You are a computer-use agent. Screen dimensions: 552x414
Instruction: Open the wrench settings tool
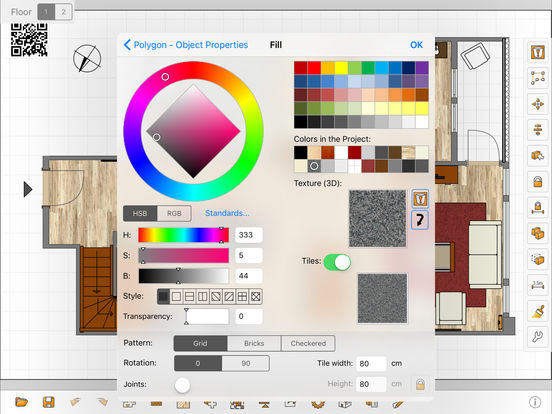point(538,337)
